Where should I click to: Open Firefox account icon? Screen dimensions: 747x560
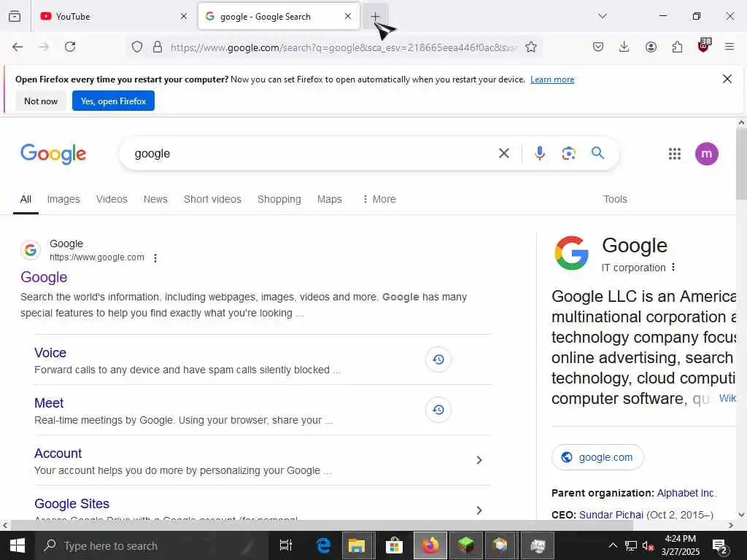tap(651, 47)
